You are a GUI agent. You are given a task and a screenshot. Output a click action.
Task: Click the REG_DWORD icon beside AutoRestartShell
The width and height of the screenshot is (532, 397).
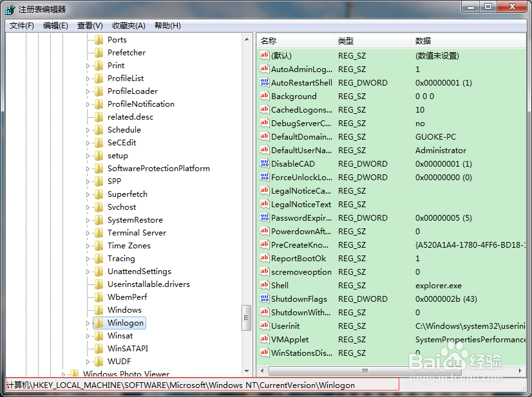click(x=264, y=82)
